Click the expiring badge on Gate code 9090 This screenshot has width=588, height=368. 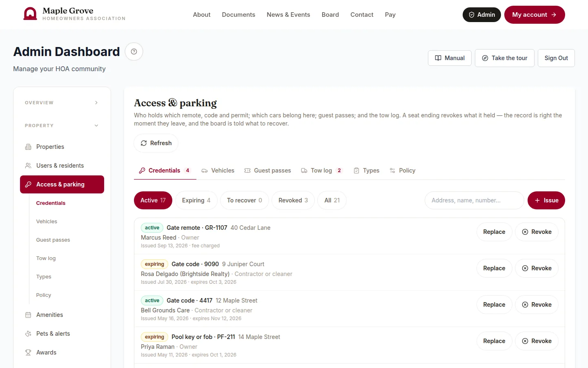[x=154, y=264]
